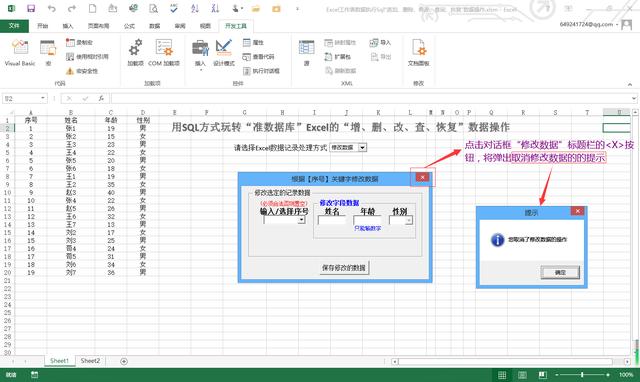Click the sort descending Z-A icon
This screenshot has height=382, width=640.
(x=215, y=9)
